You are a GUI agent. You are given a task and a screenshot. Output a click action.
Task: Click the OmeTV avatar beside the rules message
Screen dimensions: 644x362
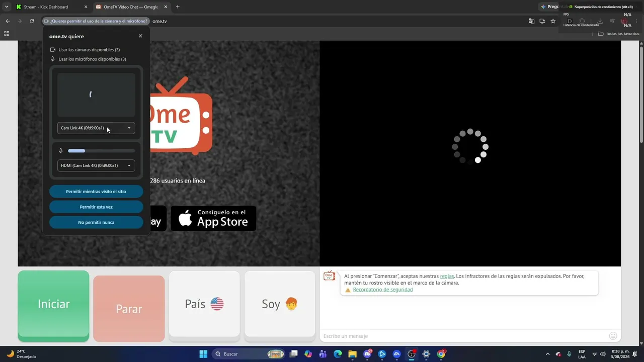click(329, 276)
